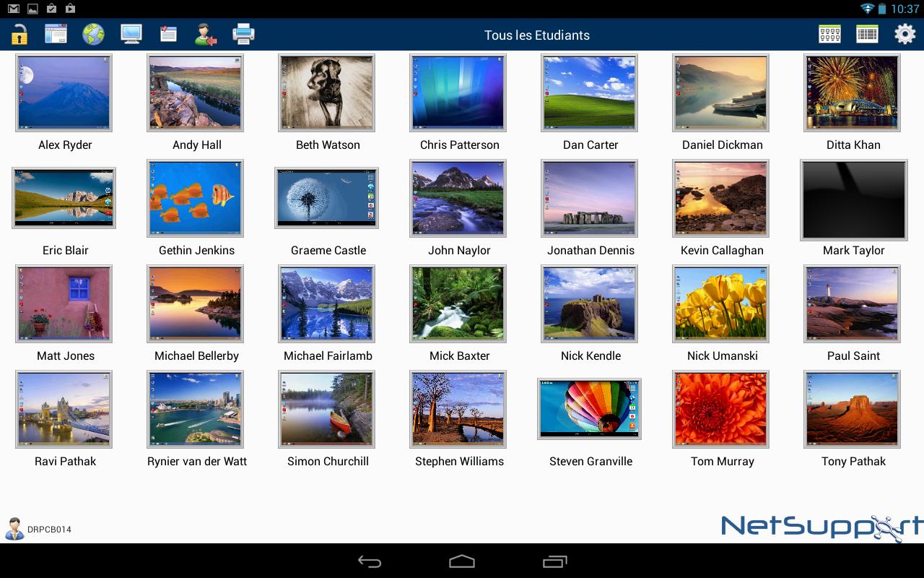924x578 pixels.
Task: Click the 'Mark Taylor' name label
Action: [x=853, y=250]
